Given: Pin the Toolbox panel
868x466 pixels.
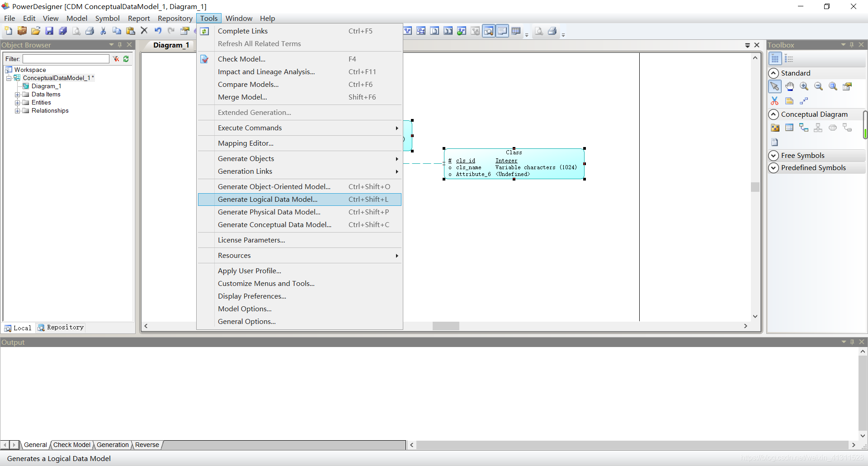Looking at the screenshot, I should pyautogui.click(x=852, y=45).
